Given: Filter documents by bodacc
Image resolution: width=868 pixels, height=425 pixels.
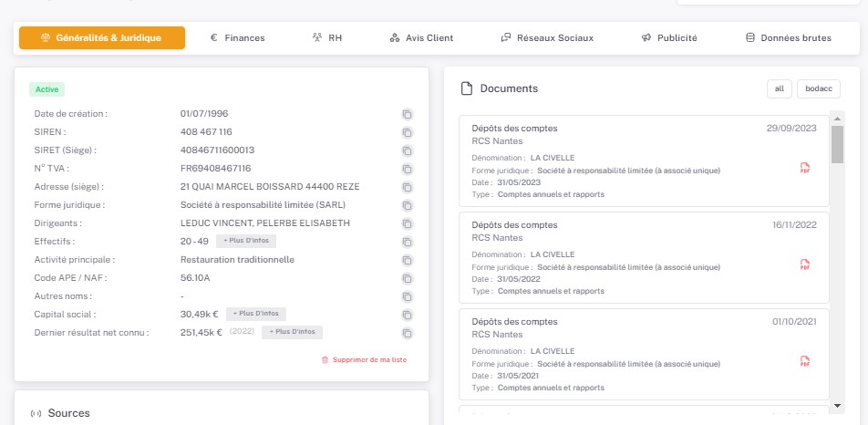Looking at the screenshot, I should tap(819, 88).
